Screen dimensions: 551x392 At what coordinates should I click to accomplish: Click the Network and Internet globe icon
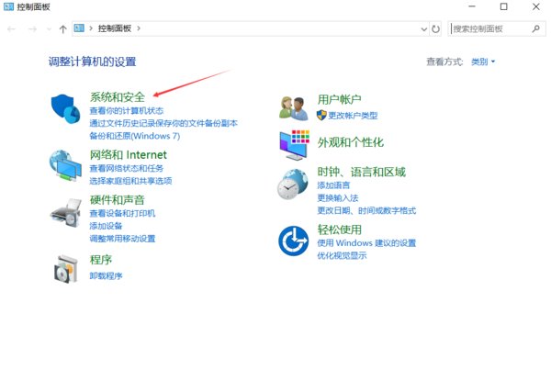click(x=65, y=165)
